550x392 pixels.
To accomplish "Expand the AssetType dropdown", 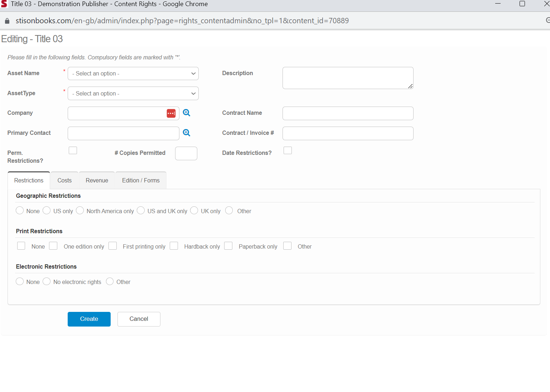I will coord(133,94).
